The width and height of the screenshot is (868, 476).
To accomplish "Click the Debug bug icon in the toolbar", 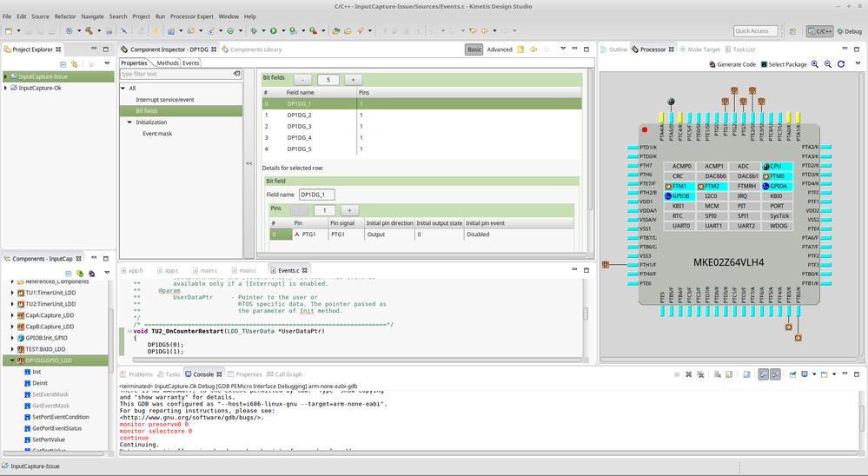I will pos(253,31).
